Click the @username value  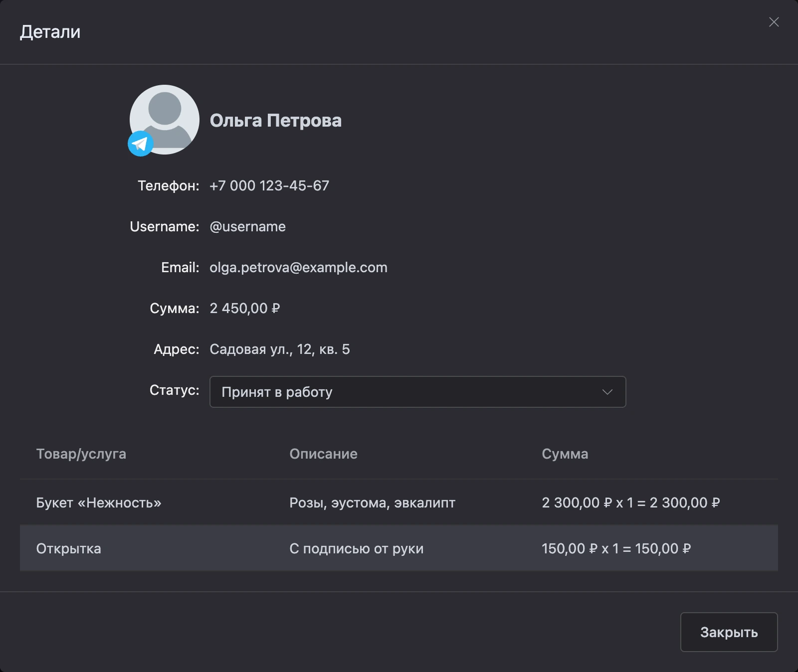[x=247, y=226]
